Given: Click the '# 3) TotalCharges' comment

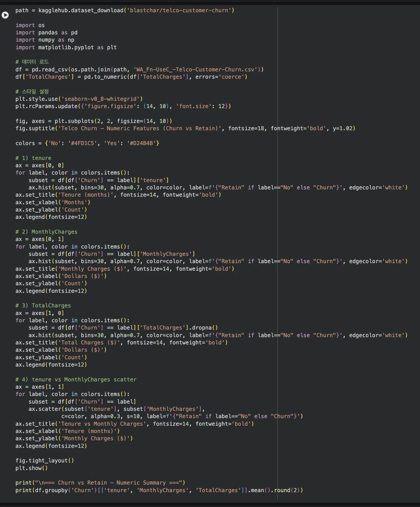Looking at the screenshot, I should tap(43, 306).
